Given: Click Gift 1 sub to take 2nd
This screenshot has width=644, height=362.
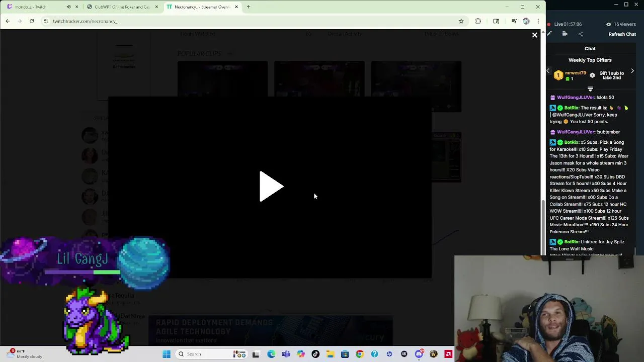Looking at the screenshot, I should coord(611,75).
